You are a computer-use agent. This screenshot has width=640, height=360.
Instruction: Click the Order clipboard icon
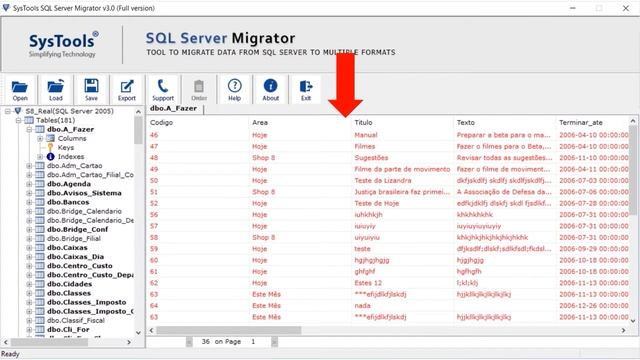199,89
